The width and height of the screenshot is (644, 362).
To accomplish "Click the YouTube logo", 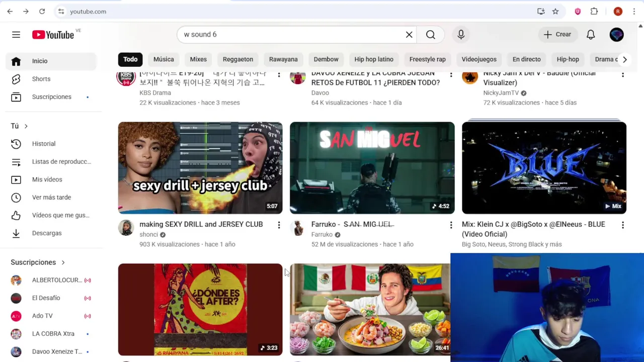I will coord(53,35).
